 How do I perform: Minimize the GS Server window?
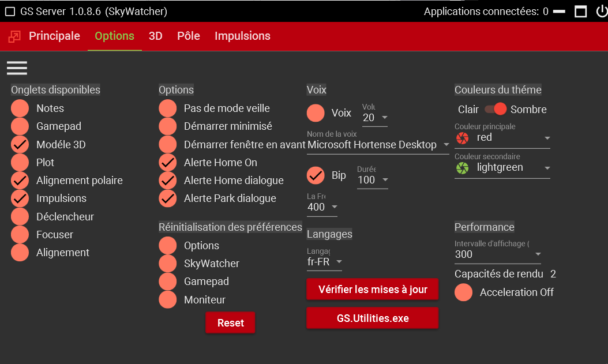pyautogui.click(x=558, y=12)
